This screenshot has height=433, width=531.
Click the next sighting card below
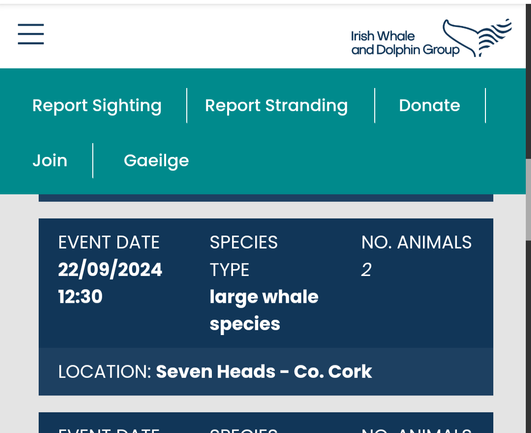pyautogui.click(x=266, y=423)
